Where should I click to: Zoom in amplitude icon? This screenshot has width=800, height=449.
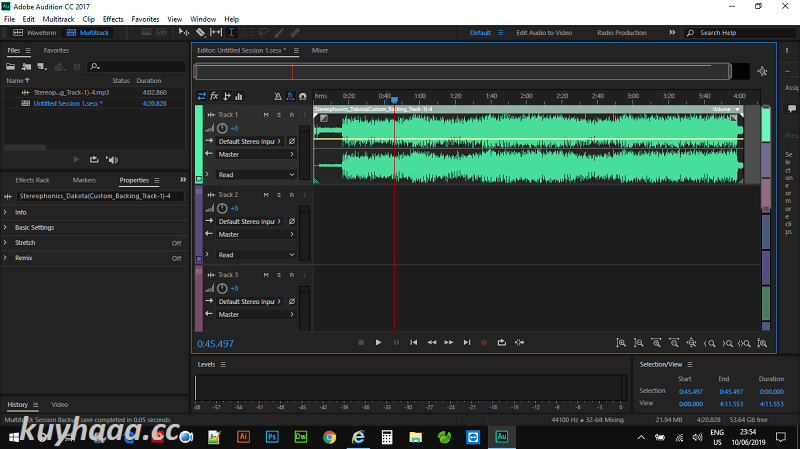621,343
